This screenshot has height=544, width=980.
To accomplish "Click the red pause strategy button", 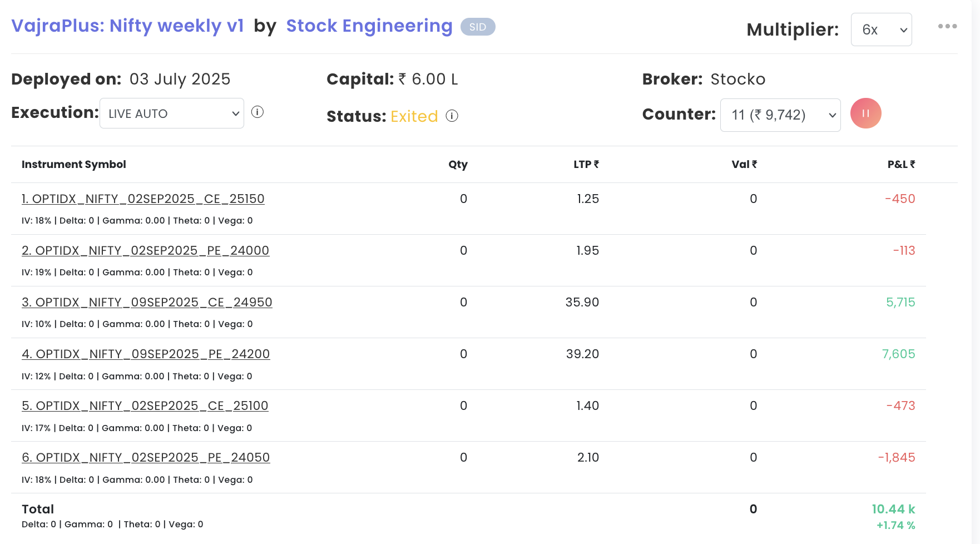I will pyautogui.click(x=865, y=113).
